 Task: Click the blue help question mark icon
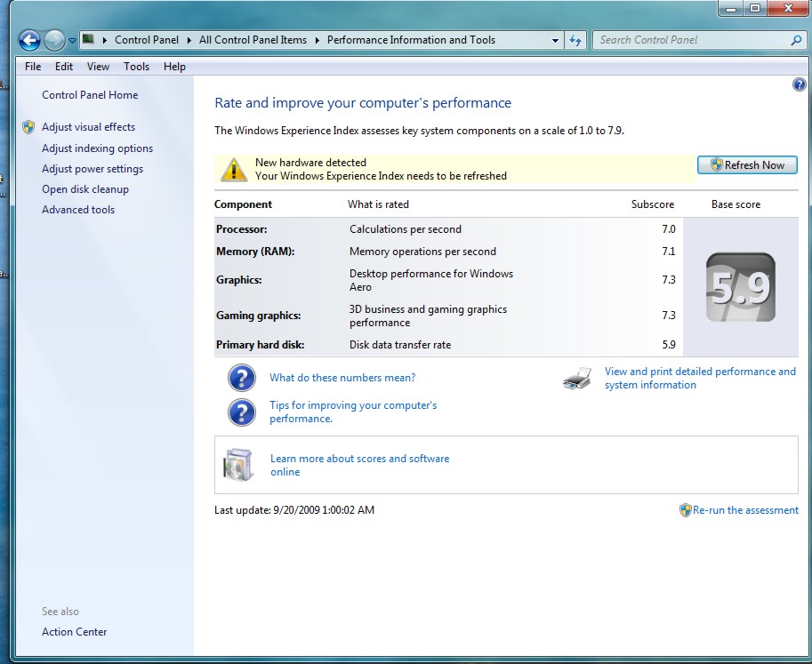[x=799, y=84]
